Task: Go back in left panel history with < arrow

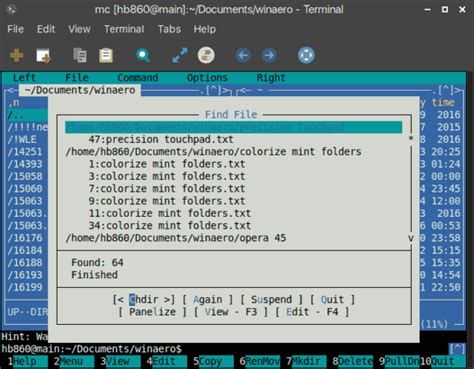Action: coord(11,90)
